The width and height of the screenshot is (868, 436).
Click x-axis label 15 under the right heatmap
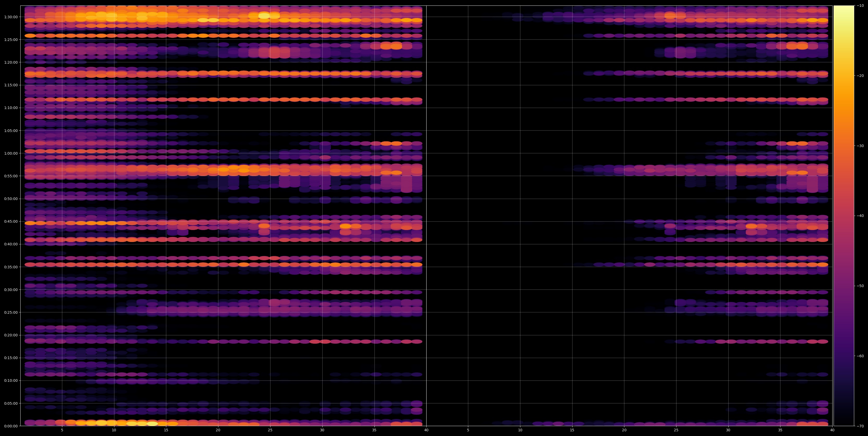572,430
